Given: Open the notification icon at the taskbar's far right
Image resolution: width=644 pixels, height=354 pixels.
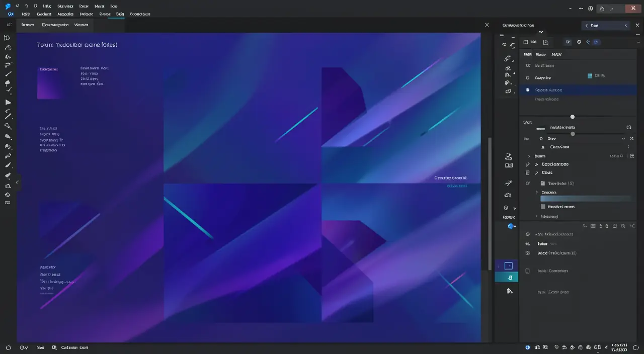Looking at the screenshot, I should click(x=637, y=347).
